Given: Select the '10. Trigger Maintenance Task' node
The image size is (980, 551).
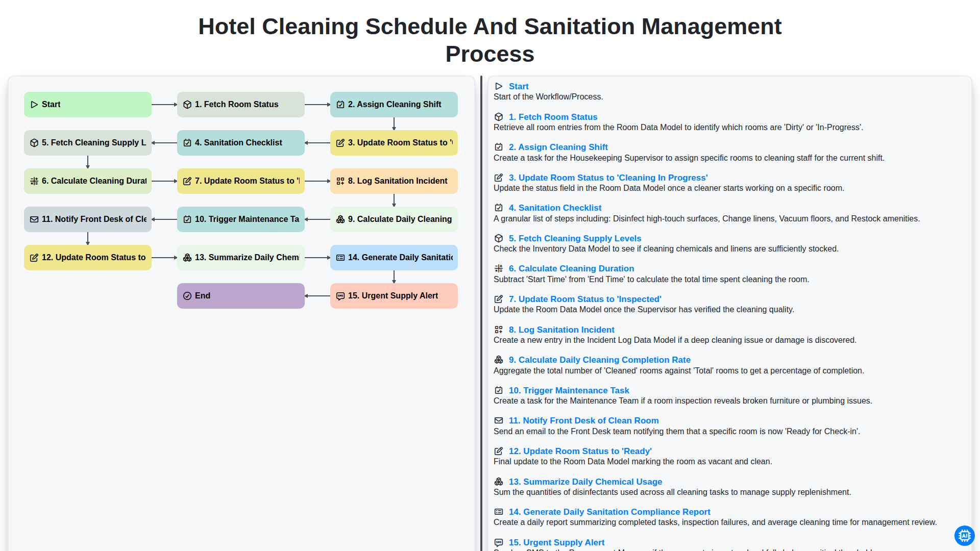Looking at the screenshot, I should (241, 219).
